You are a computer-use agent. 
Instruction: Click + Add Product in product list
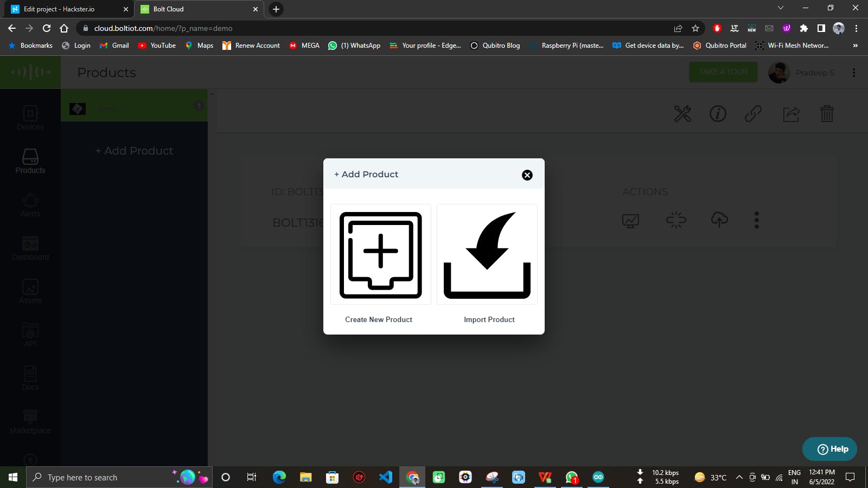coord(134,151)
